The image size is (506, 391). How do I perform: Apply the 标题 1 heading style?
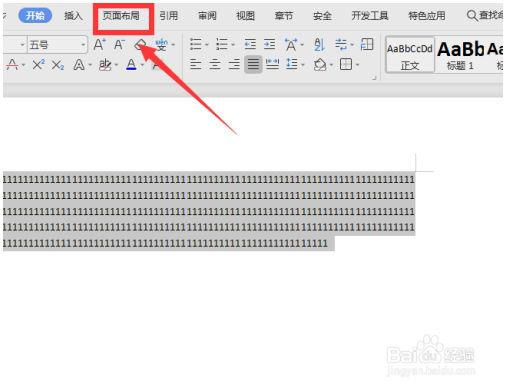coord(460,55)
